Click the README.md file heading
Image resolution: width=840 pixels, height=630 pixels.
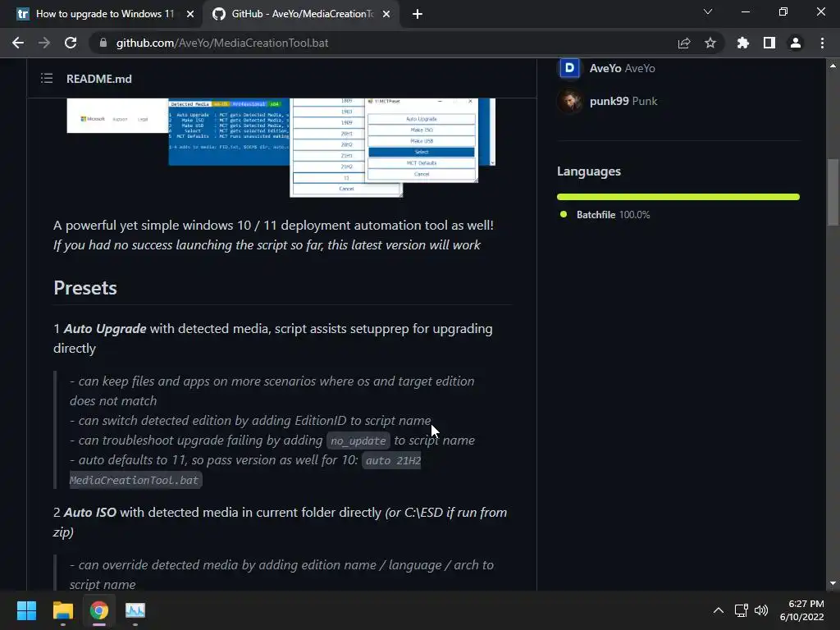click(99, 79)
